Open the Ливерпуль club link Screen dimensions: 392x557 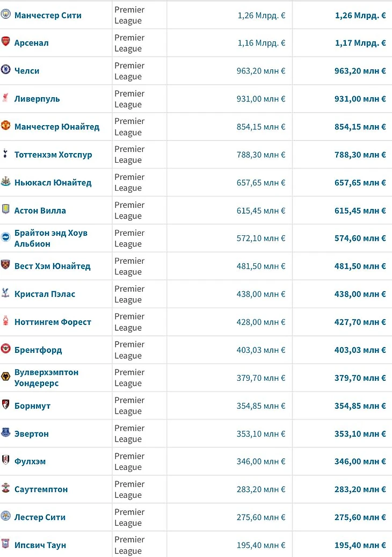pos(37,99)
